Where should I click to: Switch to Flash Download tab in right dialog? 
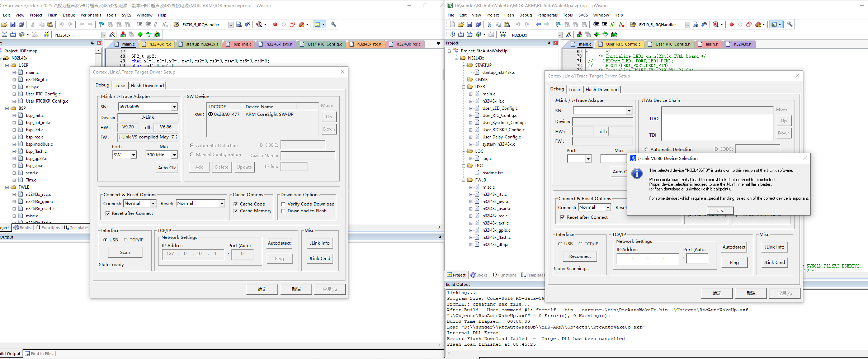coord(602,89)
